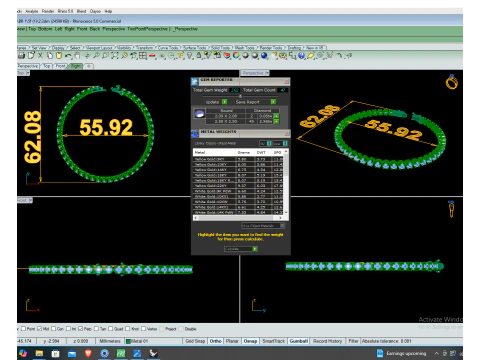Click the Calculate button in Metal Weights
480x360 pixels.
coord(241,249)
